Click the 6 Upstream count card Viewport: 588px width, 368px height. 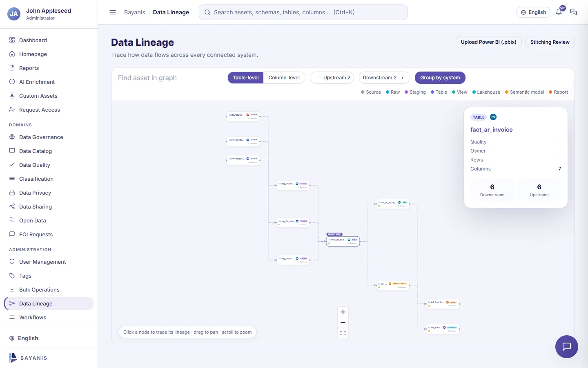[539, 190]
